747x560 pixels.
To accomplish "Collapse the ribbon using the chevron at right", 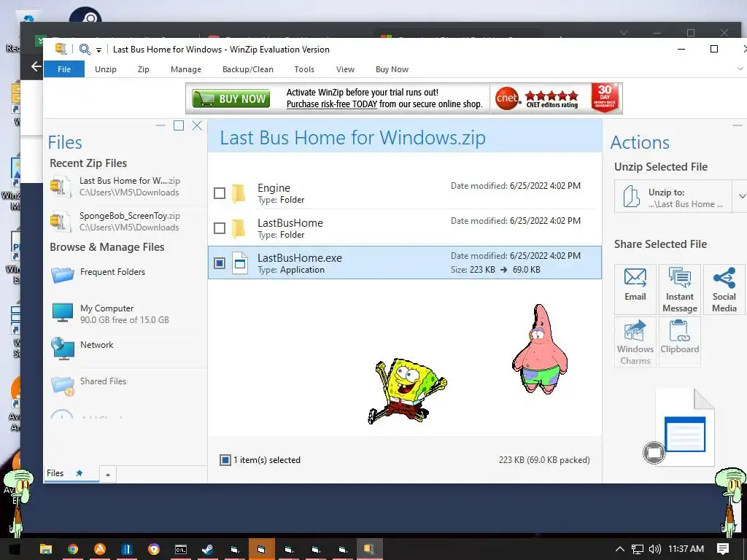I will (x=740, y=69).
